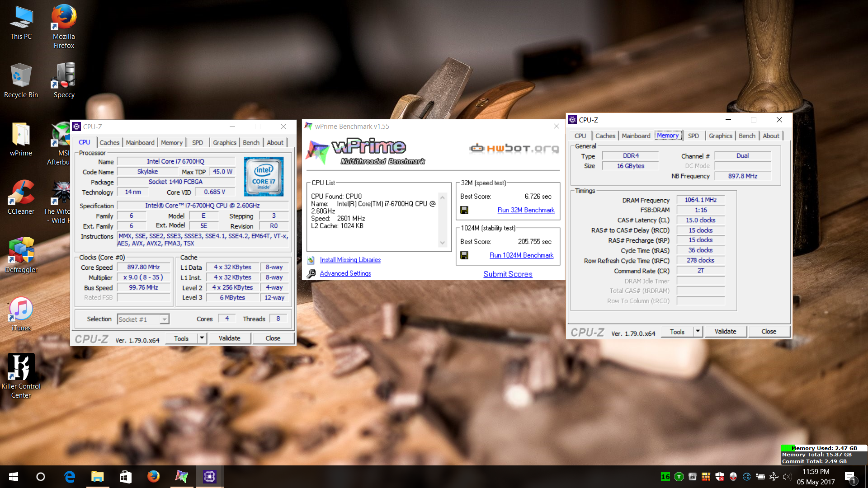The image size is (868, 488).
Task: Open Windows Store from taskbar
Action: click(126, 477)
